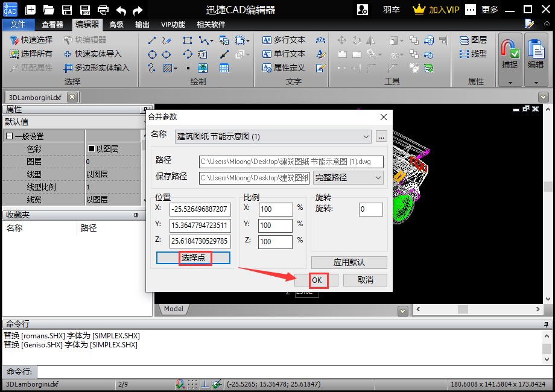Confirm merge parameters with OK button
555x392 pixels.
[x=317, y=280]
